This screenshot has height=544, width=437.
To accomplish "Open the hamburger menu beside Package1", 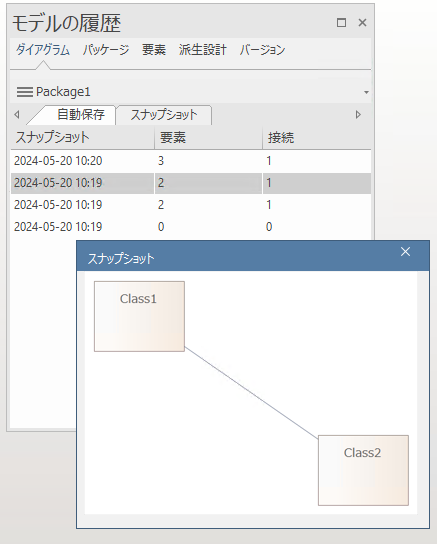I will (x=25, y=92).
